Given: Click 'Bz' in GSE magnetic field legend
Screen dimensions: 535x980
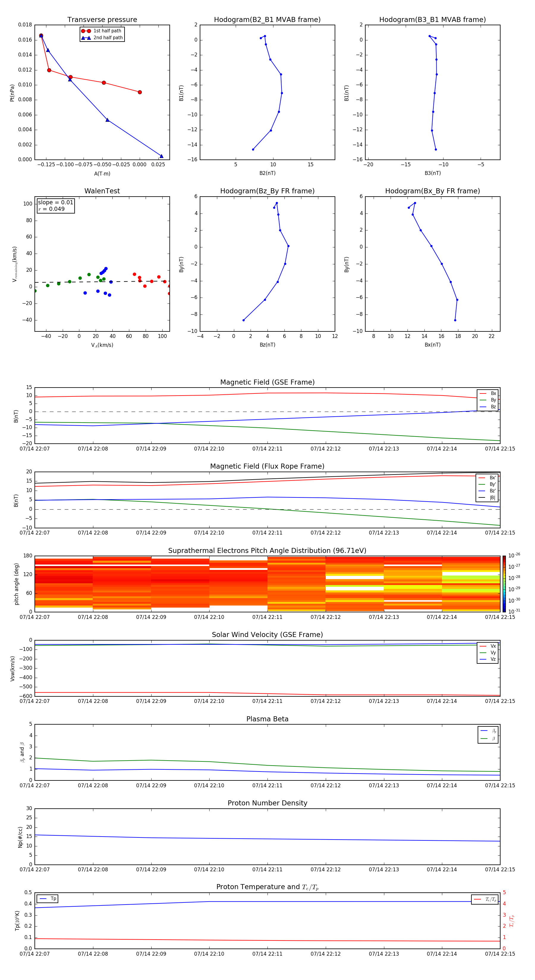Looking at the screenshot, I should click(493, 407).
